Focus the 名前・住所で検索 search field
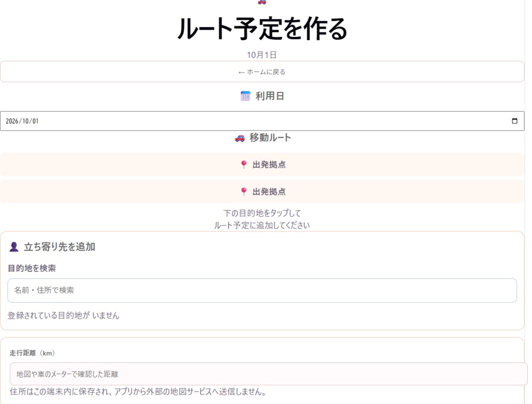This screenshot has width=532, height=404. pos(262,290)
